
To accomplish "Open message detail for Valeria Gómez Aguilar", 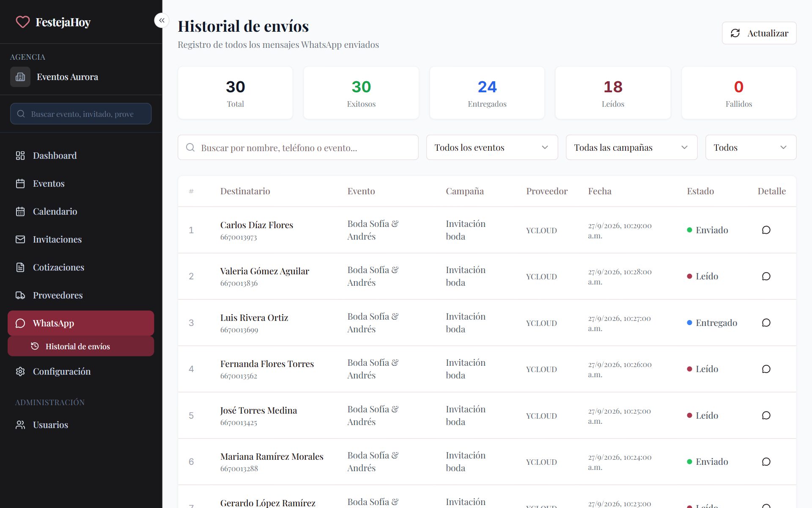I will 766,276.
